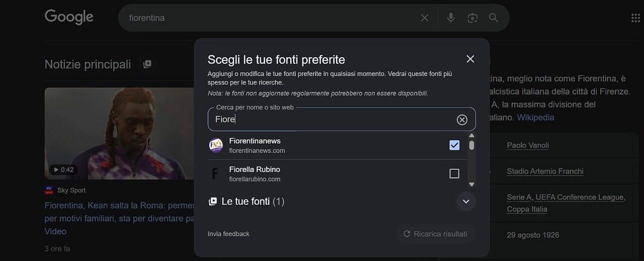
Task: Click the magnifying glass search icon
Action: 494,18
